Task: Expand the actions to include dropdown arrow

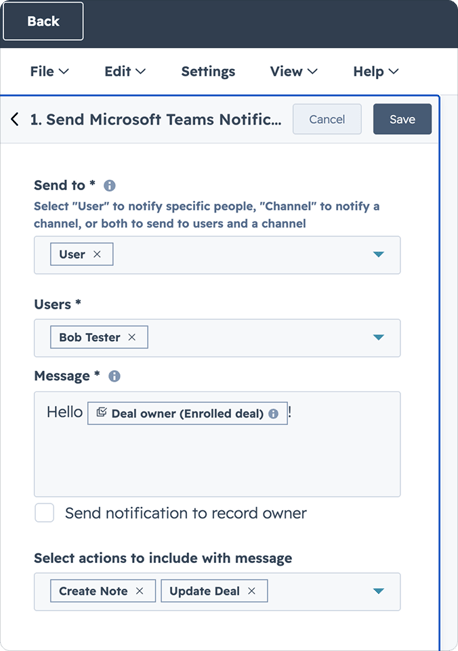Action: (378, 591)
